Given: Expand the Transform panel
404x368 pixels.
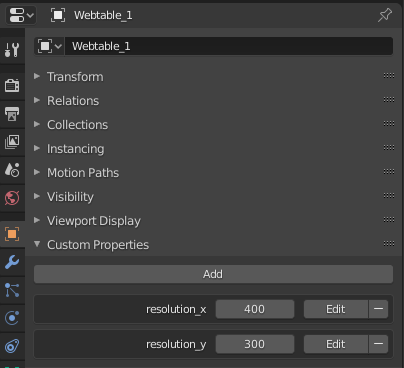Looking at the screenshot, I should point(75,77).
